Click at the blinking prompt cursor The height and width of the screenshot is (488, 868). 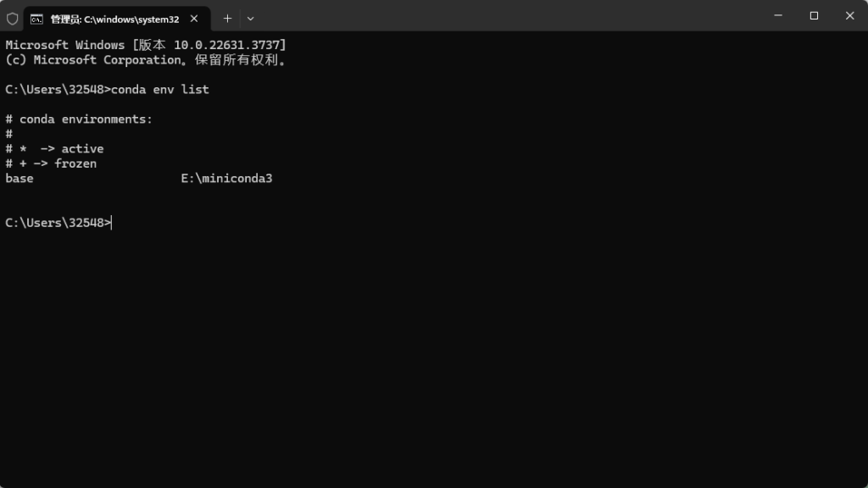[x=112, y=223]
